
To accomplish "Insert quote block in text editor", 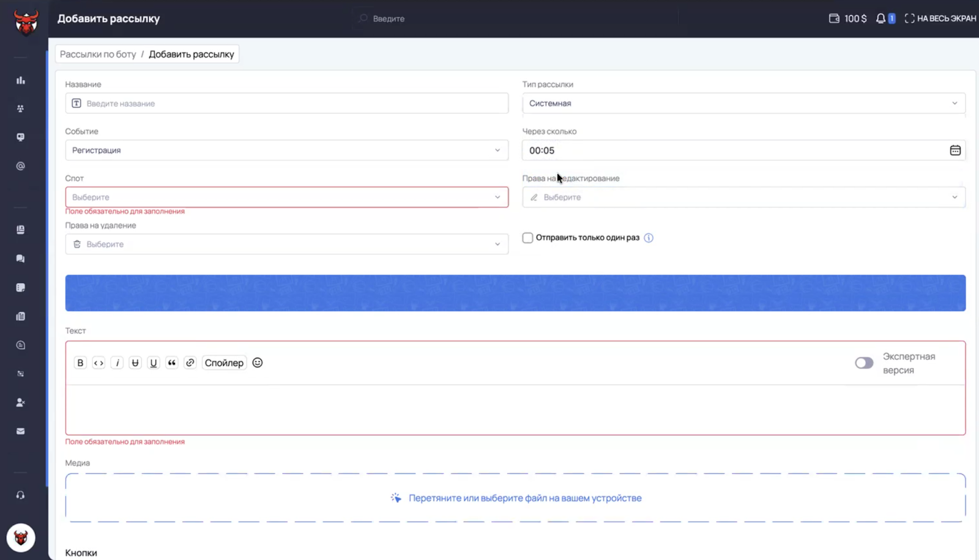I will tap(172, 363).
